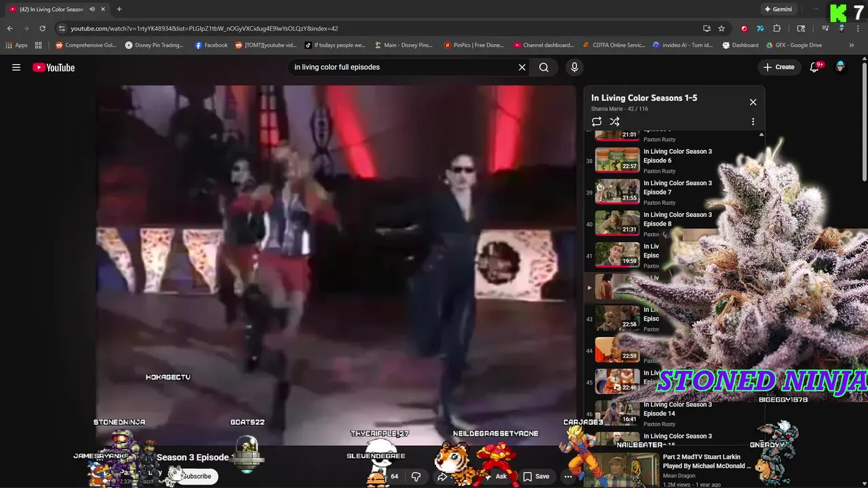Go back with the browser back arrow
Image resolution: width=868 pixels, height=488 pixels.
(x=9, y=28)
